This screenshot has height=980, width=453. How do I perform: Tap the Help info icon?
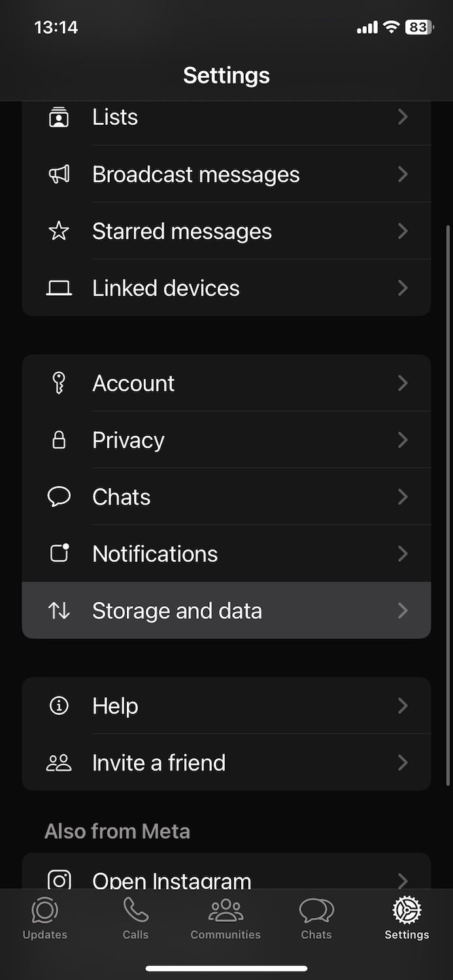[59, 706]
